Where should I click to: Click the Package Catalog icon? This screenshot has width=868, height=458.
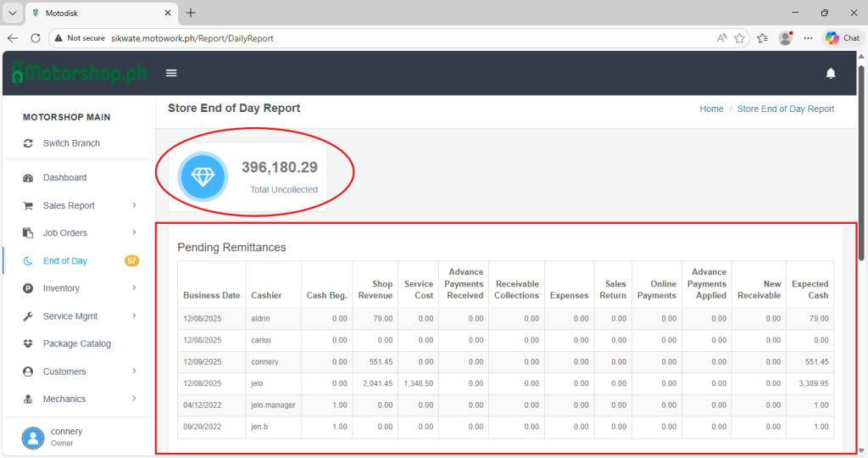point(28,344)
